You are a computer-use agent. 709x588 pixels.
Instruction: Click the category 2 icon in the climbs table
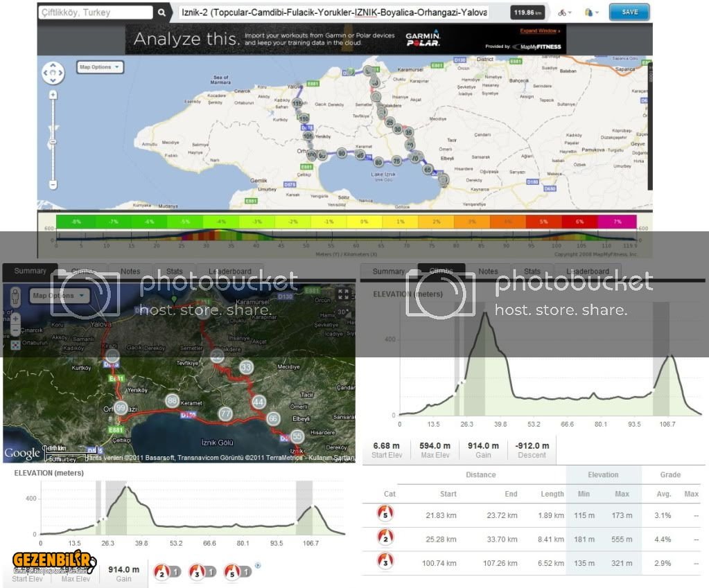385,538
